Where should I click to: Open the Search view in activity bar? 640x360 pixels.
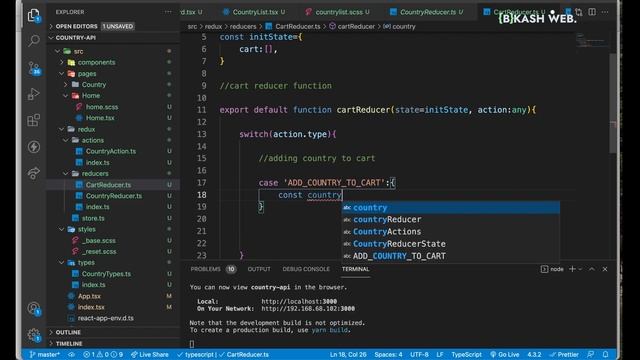[x=34, y=41]
